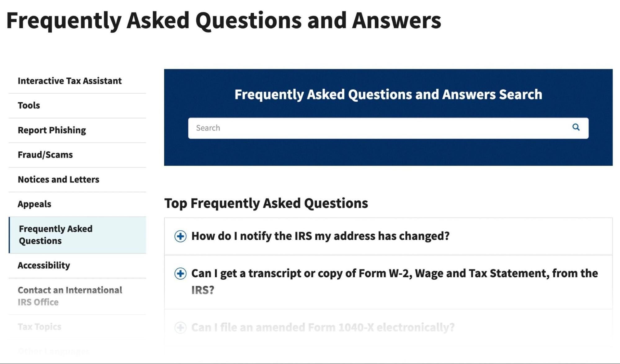Click the Report Phishing sidebar link
Image resolution: width=620 pixels, height=364 pixels.
51,129
